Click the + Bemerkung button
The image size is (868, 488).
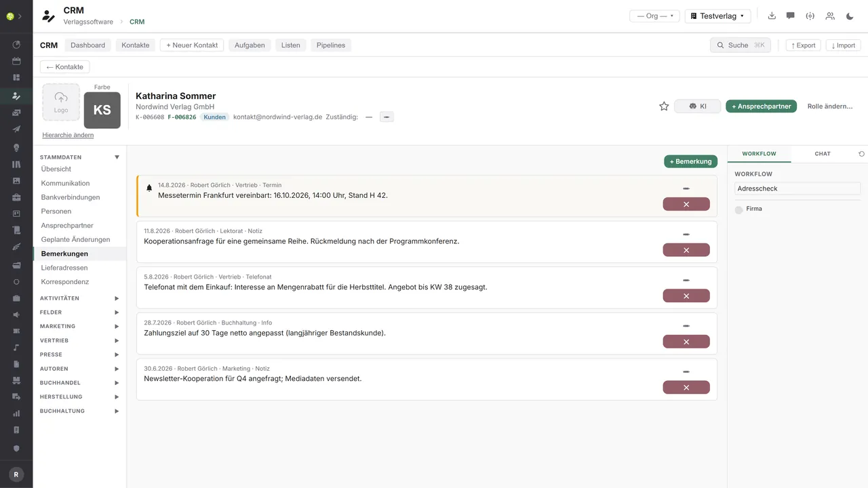690,161
